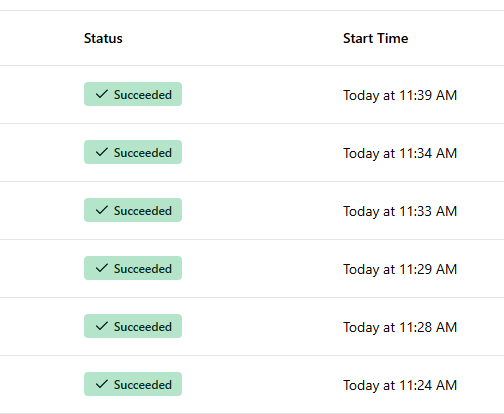504x414 pixels.
Task: Open the run started Today at 11:33 AM
Action: 400,211
